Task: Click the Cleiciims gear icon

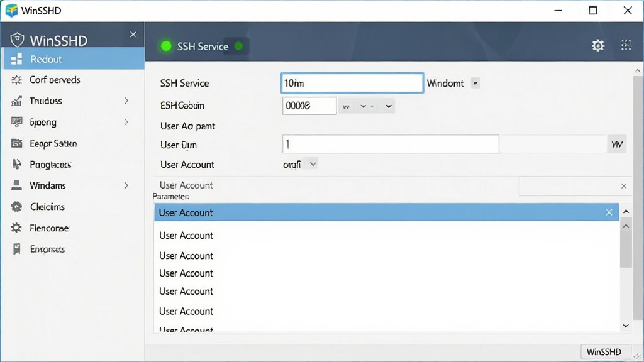Action: click(x=17, y=207)
